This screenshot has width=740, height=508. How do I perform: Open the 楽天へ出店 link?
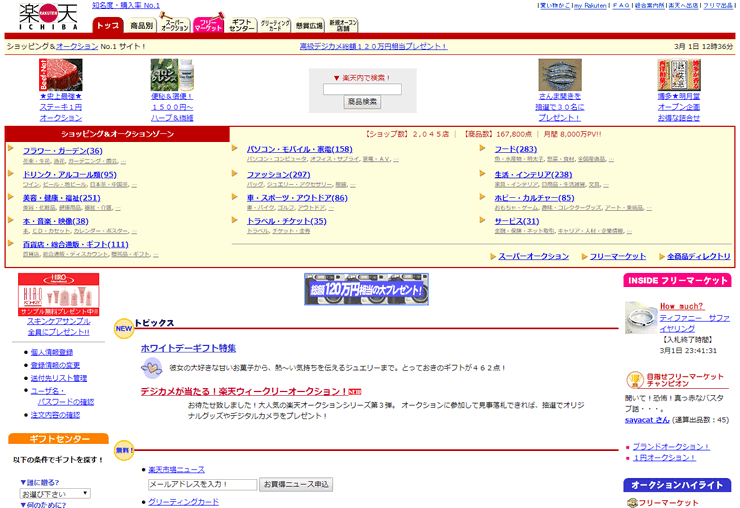click(684, 6)
